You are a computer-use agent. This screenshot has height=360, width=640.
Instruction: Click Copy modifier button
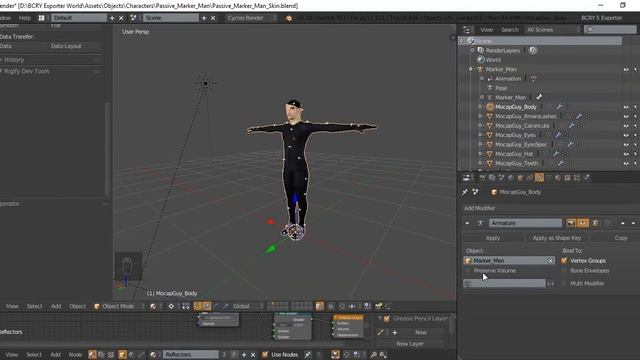click(621, 238)
